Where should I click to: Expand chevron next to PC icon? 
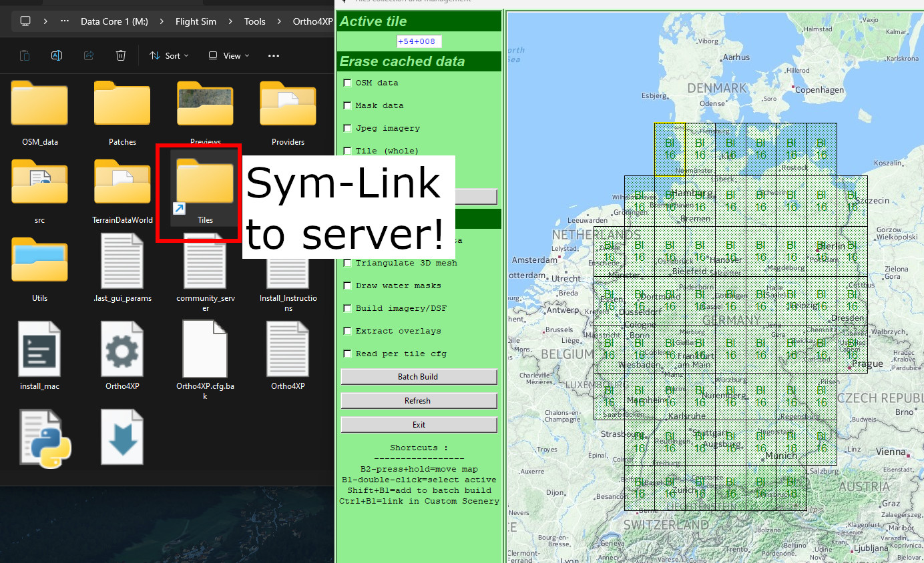[45, 21]
